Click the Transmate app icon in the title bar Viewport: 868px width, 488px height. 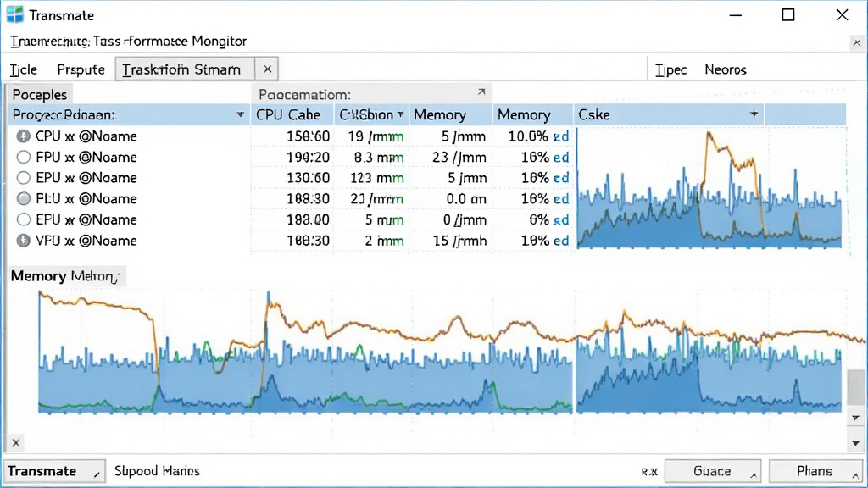[15, 15]
